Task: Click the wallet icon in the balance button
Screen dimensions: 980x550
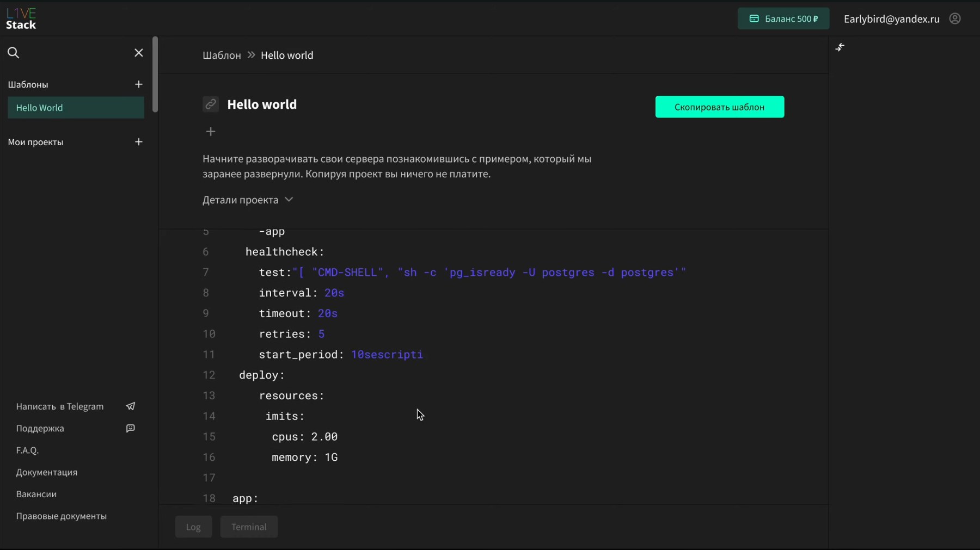Action: [754, 18]
